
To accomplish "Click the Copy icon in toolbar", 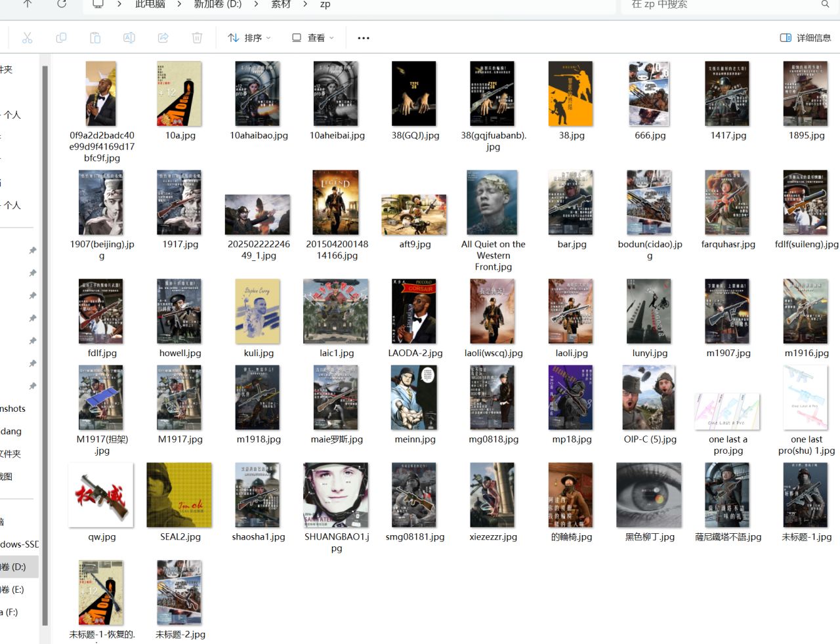I will point(61,38).
